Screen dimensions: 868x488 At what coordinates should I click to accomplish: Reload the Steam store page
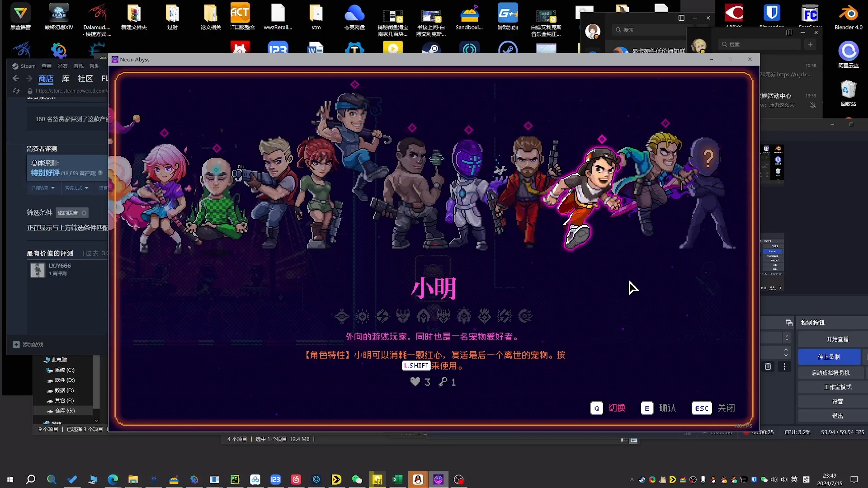tap(16, 91)
